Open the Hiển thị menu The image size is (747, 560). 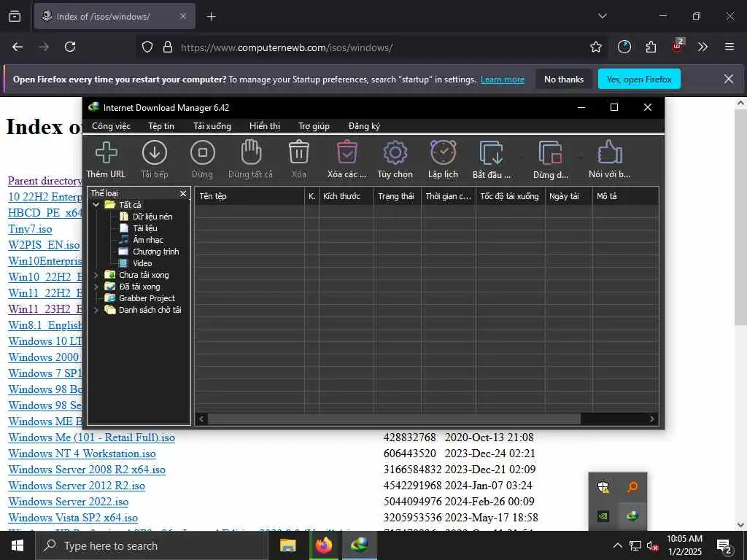pos(264,126)
